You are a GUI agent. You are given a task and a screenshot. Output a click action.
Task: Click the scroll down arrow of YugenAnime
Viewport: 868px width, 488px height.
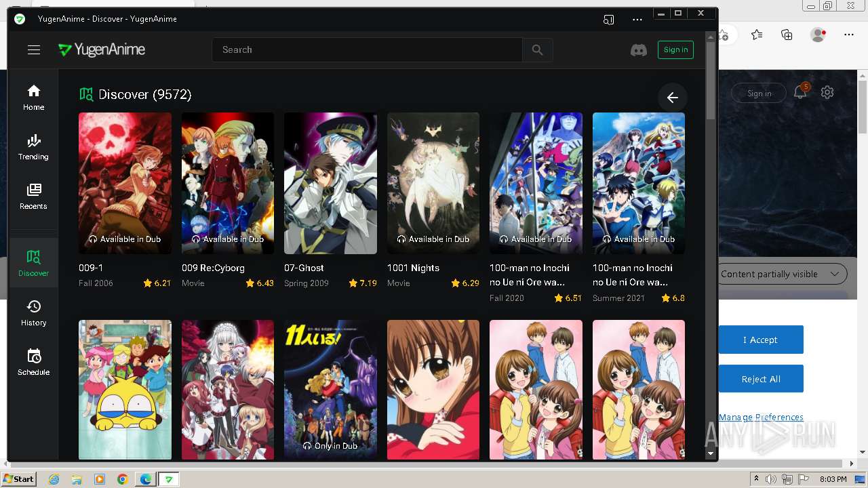711,453
